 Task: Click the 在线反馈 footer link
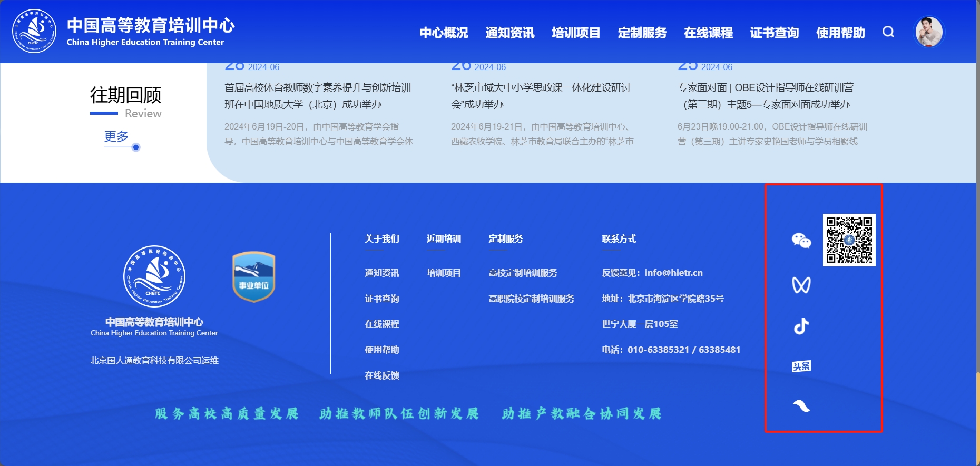tap(382, 375)
